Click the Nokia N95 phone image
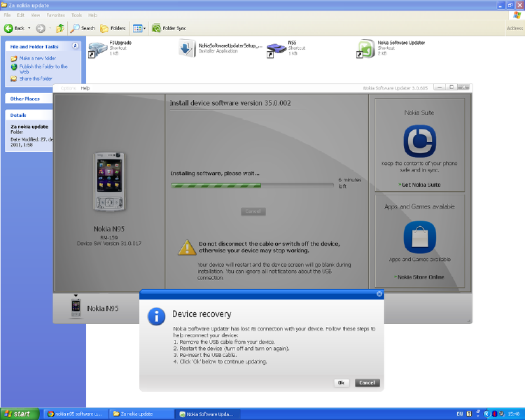525x420 pixels. pos(108,182)
